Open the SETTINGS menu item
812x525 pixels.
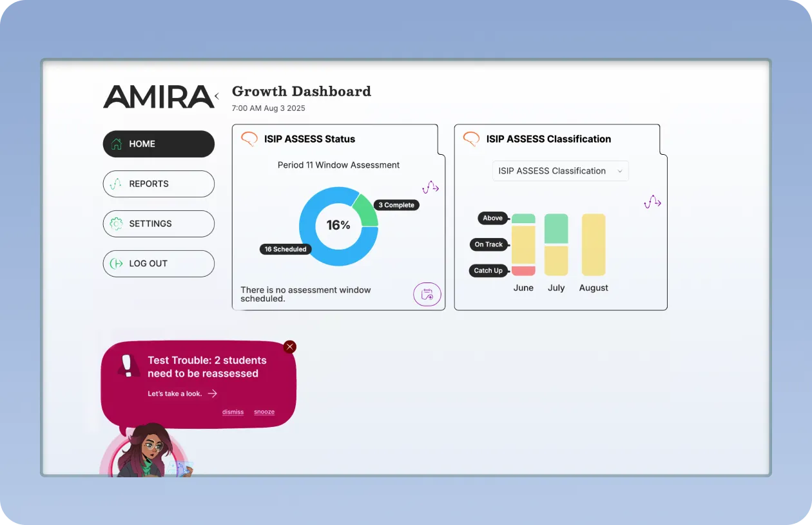(x=159, y=224)
